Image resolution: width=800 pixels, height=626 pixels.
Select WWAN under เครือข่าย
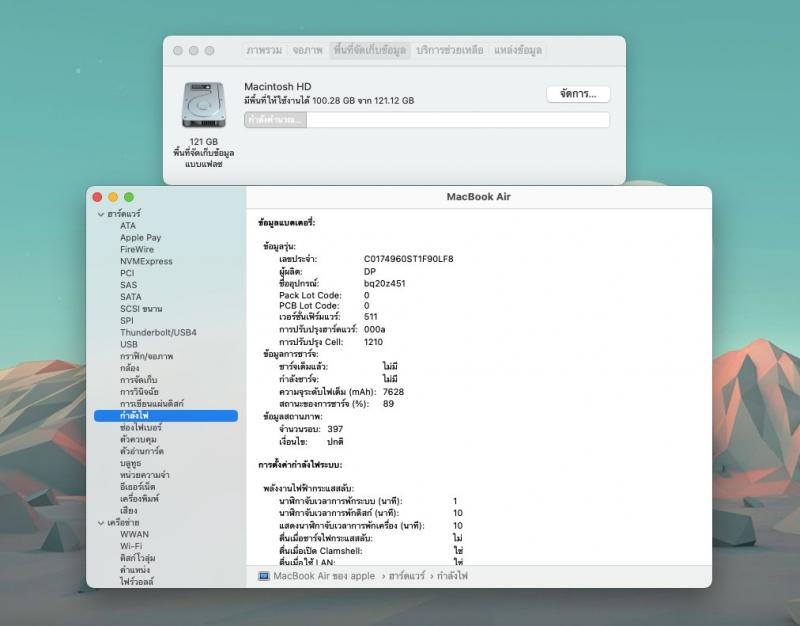click(134, 534)
